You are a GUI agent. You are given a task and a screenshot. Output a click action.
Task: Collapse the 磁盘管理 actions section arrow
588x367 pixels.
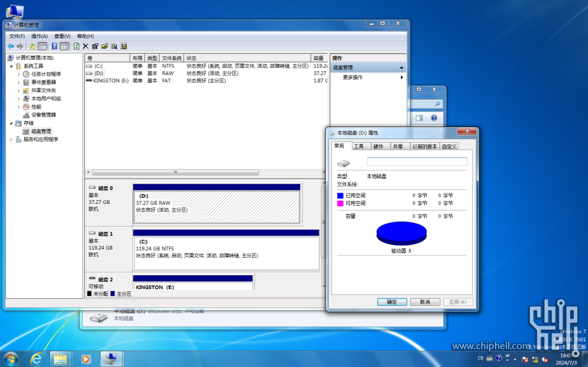(x=401, y=68)
